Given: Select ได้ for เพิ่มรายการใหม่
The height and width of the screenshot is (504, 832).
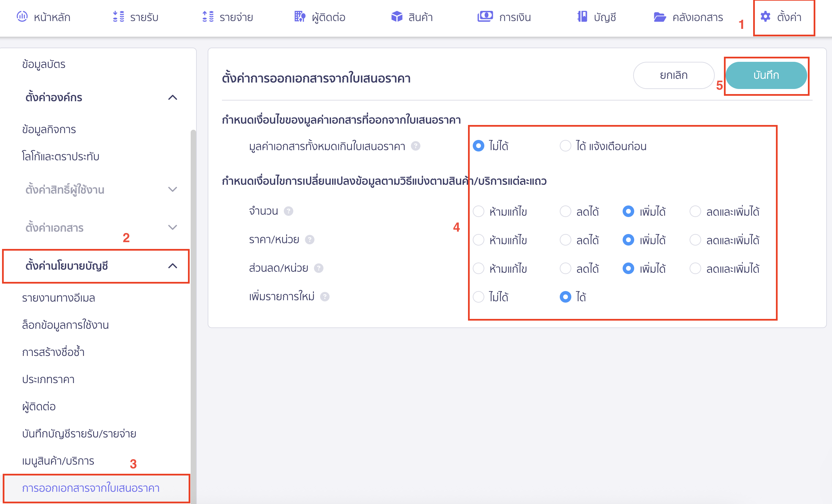Looking at the screenshot, I should (565, 297).
